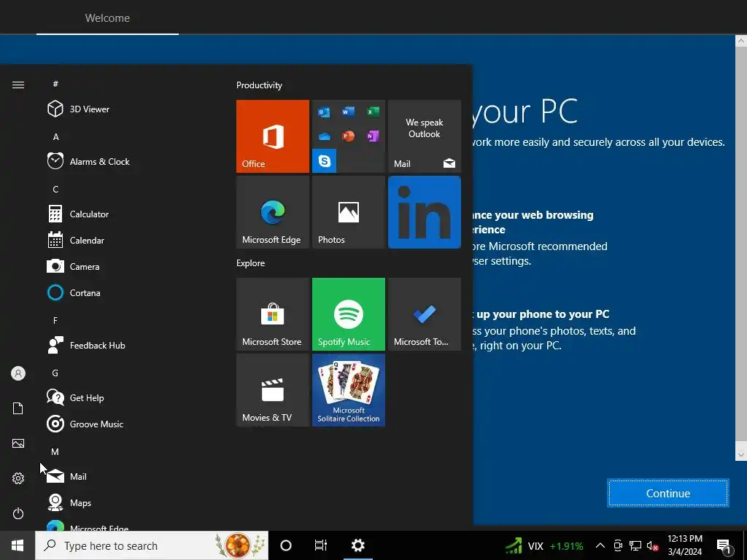Jump to the '#' letter group header
This screenshot has height=560, width=747.
coord(55,84)
